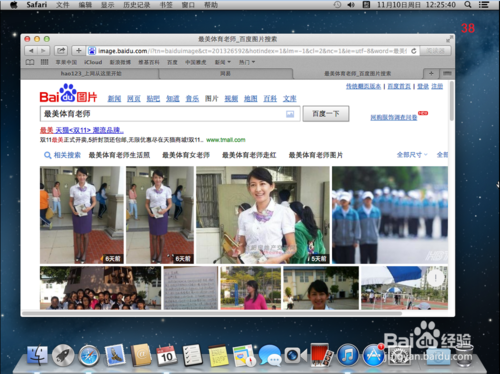Open the Reading List book icon
This screenshot has width=500, height=374.
pyautogui.click(x=30, y=62)
